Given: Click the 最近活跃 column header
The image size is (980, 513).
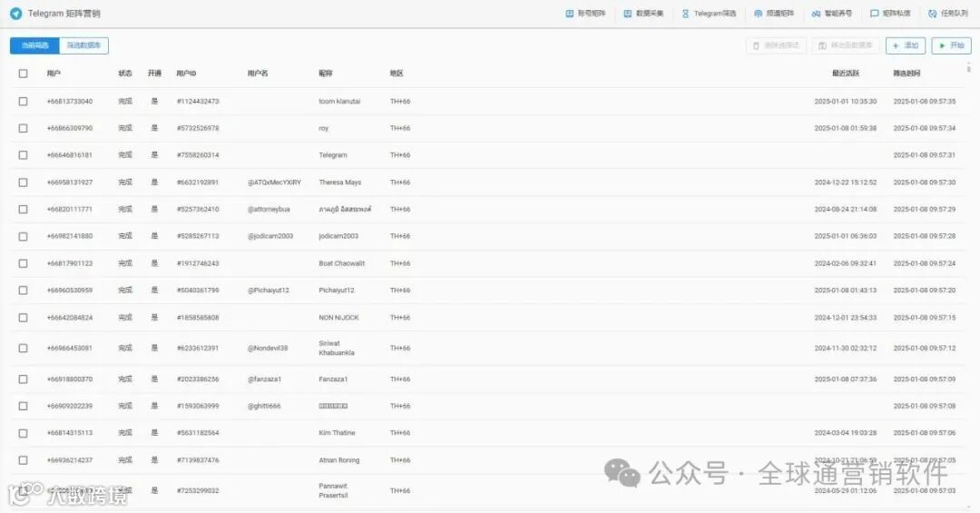Looking at the screenshot, I should 846,74.
